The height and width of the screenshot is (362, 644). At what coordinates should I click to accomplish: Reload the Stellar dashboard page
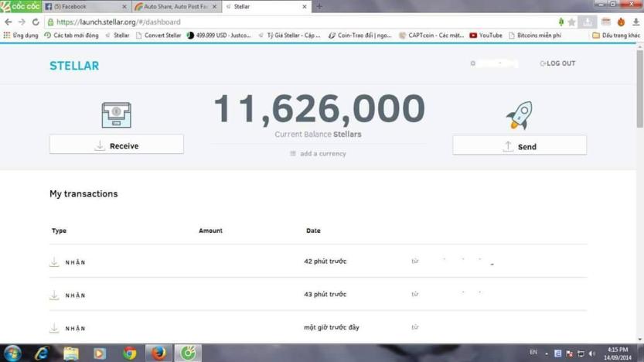point(36,22)
